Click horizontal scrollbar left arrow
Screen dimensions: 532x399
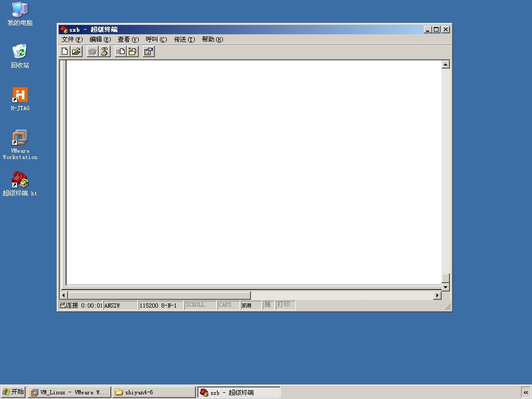64,295
